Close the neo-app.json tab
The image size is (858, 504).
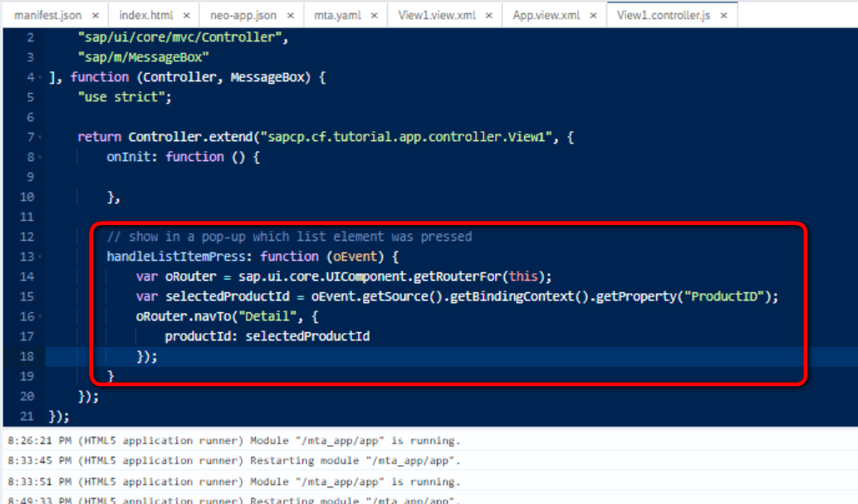coord(291,16)
